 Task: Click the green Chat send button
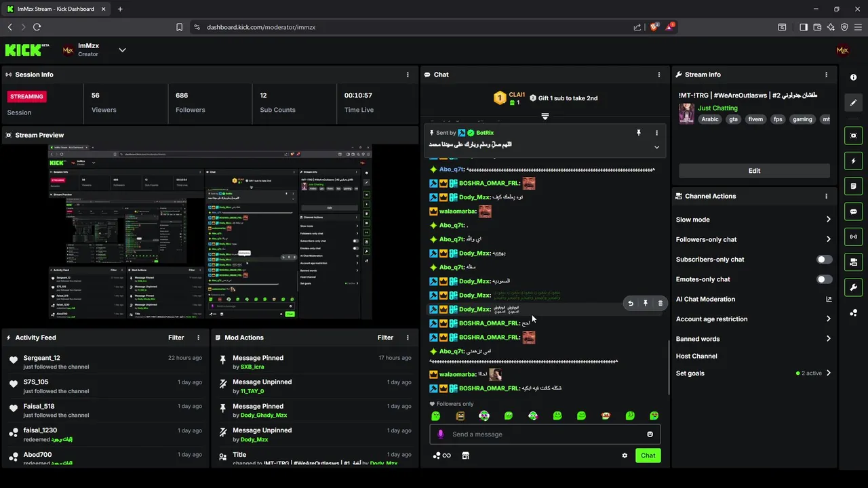[648, 455]
